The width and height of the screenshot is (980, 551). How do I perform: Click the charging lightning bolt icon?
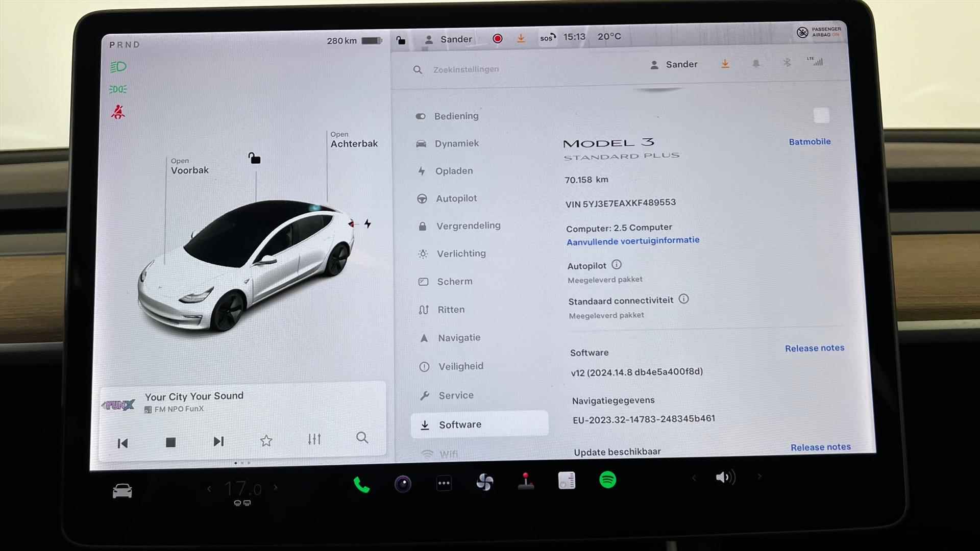pos(367,223)
